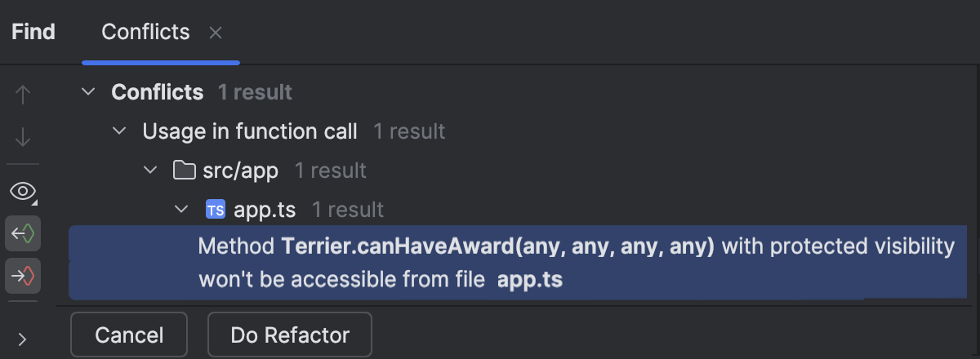This screenshot has width=980, height=359.
Task: Click the TS file icon for app.ts
Action: 216,211
